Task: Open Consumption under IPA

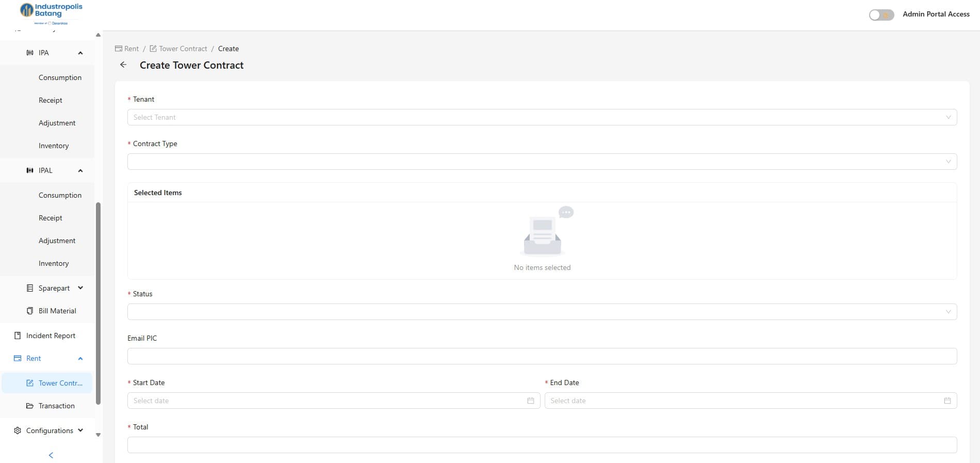Action: [x=60, y=77]
